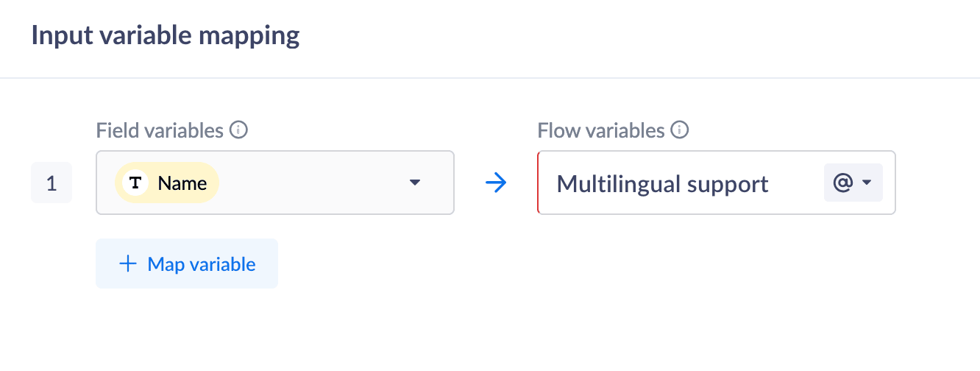Screen dimensions: 980x371
Task: Click the info icon beside Flow variables
Action: click(x=680, y=130)
